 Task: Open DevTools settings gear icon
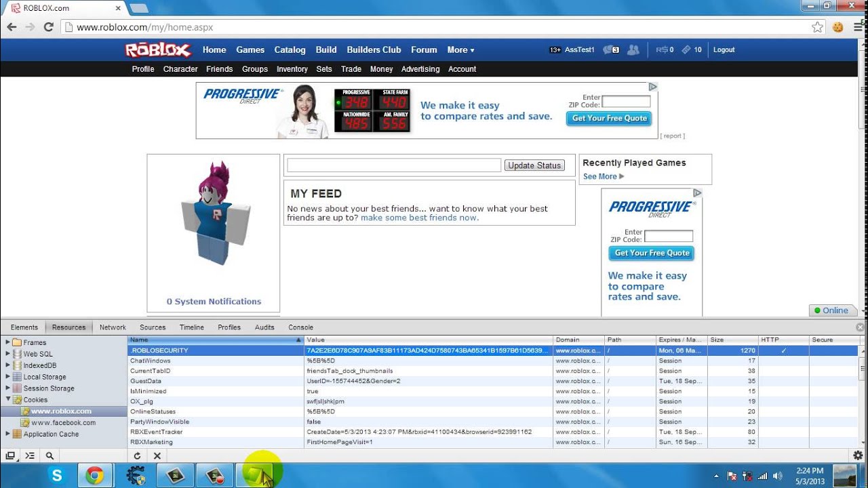point(858,455)
